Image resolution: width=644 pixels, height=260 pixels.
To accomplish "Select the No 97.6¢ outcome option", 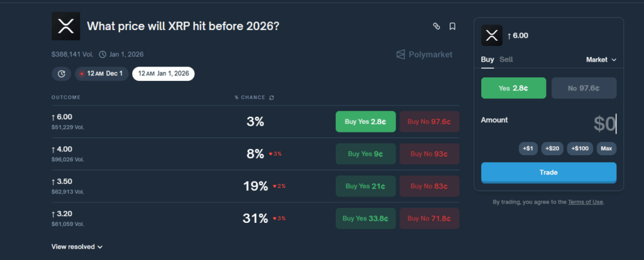I will point(584,89).
